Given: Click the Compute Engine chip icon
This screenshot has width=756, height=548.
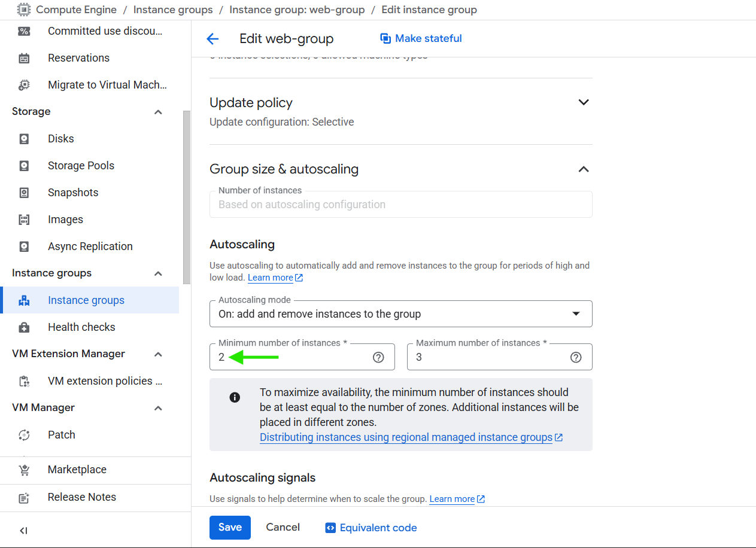Looking at the screenshot, I should [24, 10].
